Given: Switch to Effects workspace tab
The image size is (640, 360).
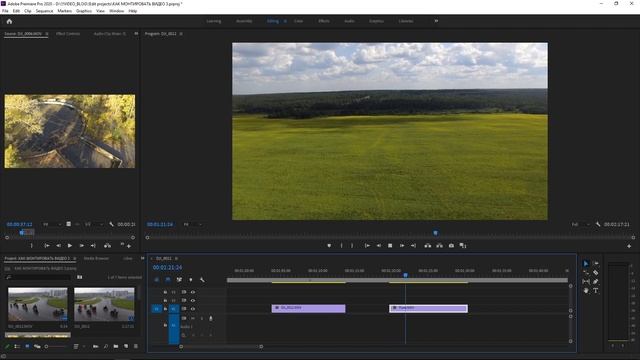Looking at the screenshot, I should coord(324,21).
